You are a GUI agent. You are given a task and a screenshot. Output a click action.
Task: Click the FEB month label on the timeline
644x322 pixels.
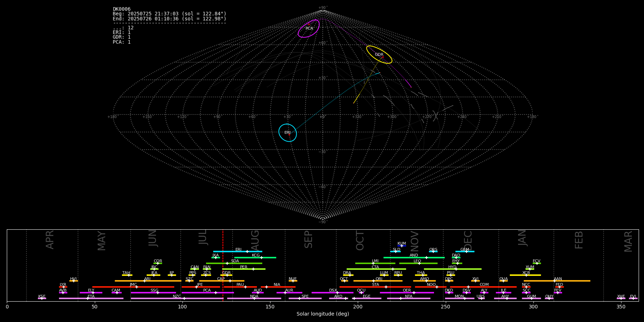coord(579,240)
